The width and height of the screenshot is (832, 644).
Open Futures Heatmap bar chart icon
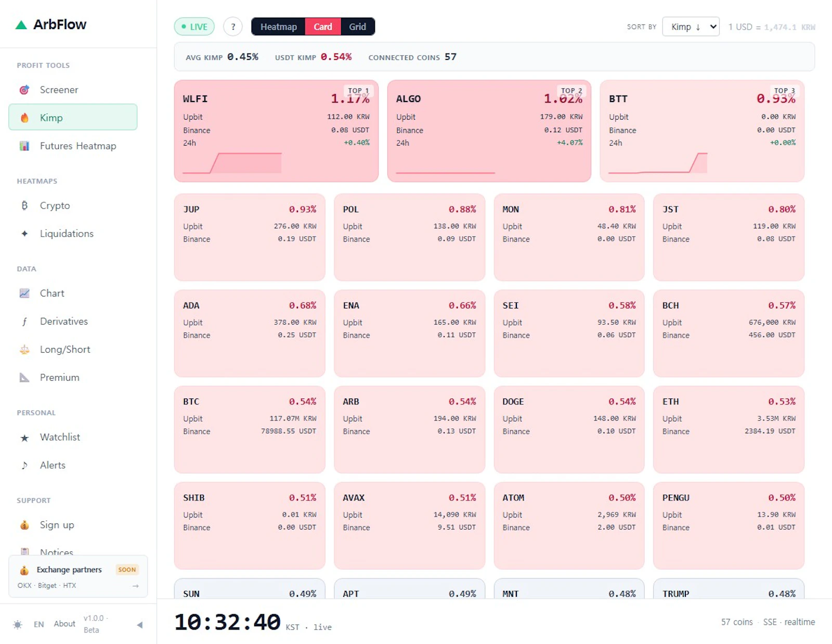24,146
